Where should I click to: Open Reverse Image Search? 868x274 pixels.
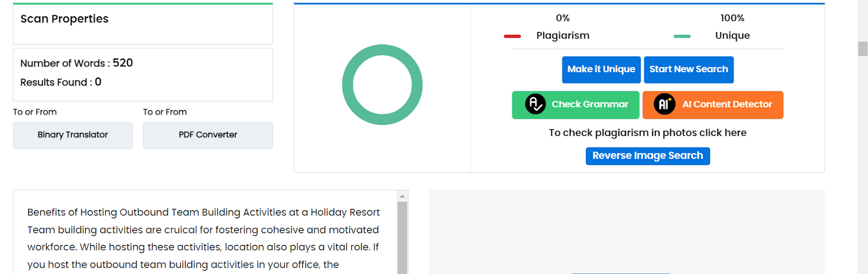(x=648, y=156)
